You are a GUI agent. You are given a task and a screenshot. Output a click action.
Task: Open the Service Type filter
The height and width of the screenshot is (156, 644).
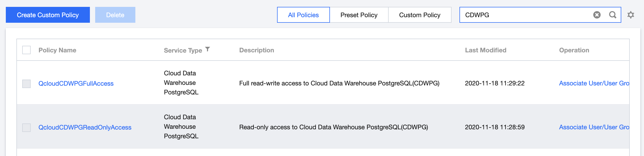[208, 49]
